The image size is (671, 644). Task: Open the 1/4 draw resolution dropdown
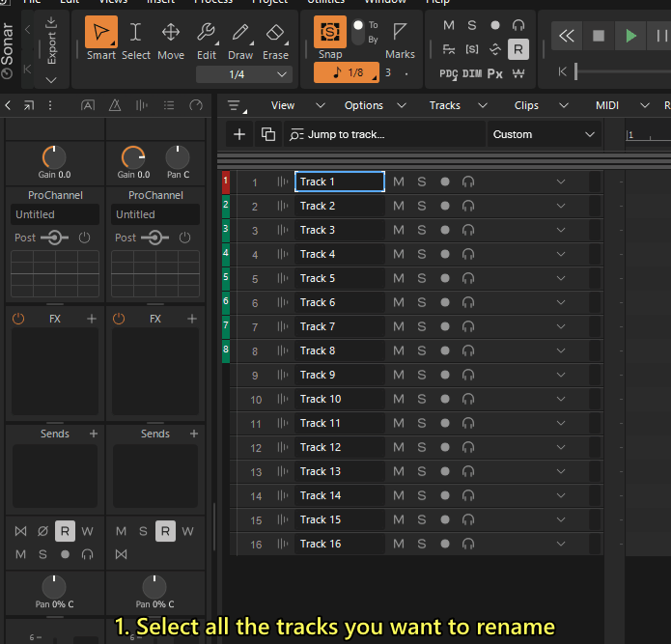point(244,74)
